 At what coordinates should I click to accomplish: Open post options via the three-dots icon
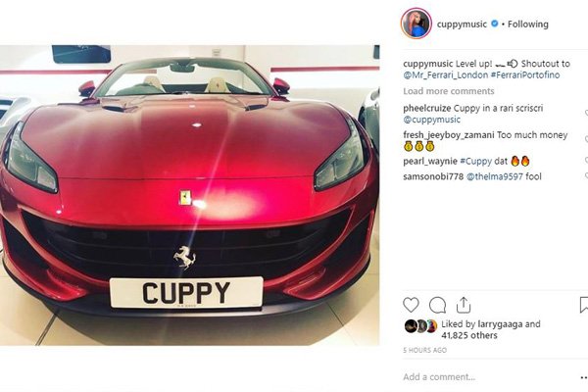tap(584, 377)
